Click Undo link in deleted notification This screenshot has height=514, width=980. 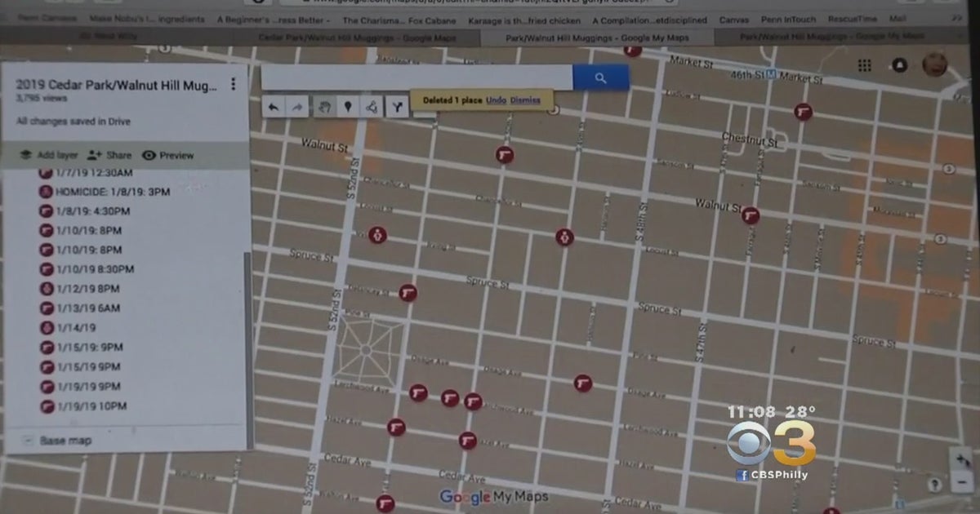pos(496,100)
